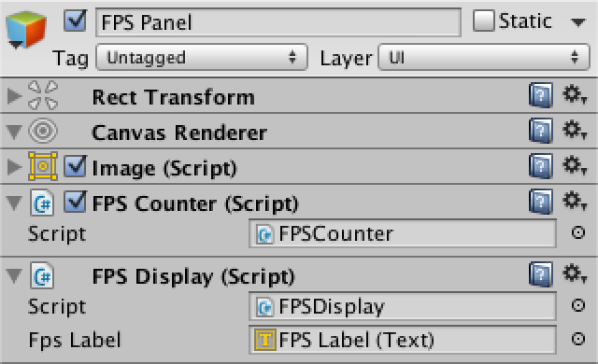
Task: Open the Layer dropdown showing UI
Action: pyautogui.click(x=484, y=58)
